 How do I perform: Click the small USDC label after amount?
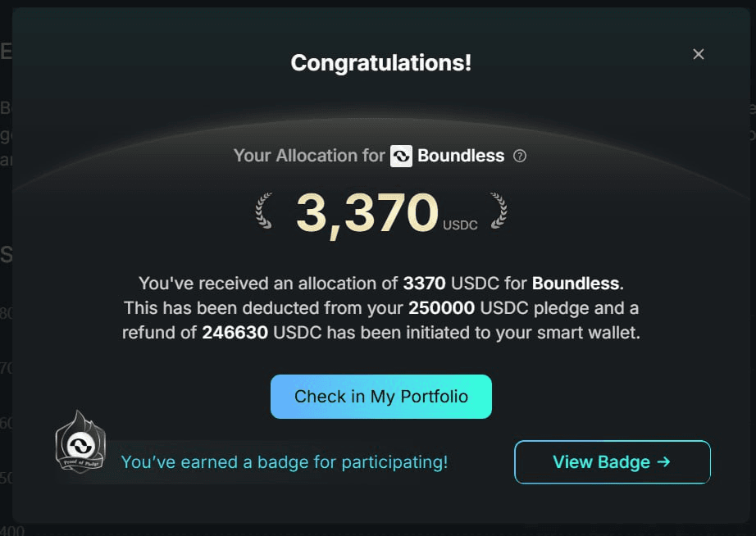pyautogui.click(x=460, y=225)
